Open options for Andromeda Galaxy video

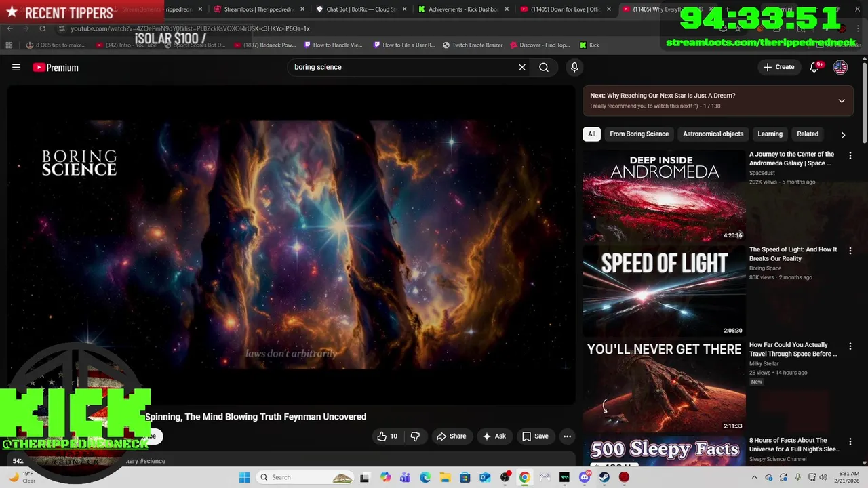coord(850,155)
